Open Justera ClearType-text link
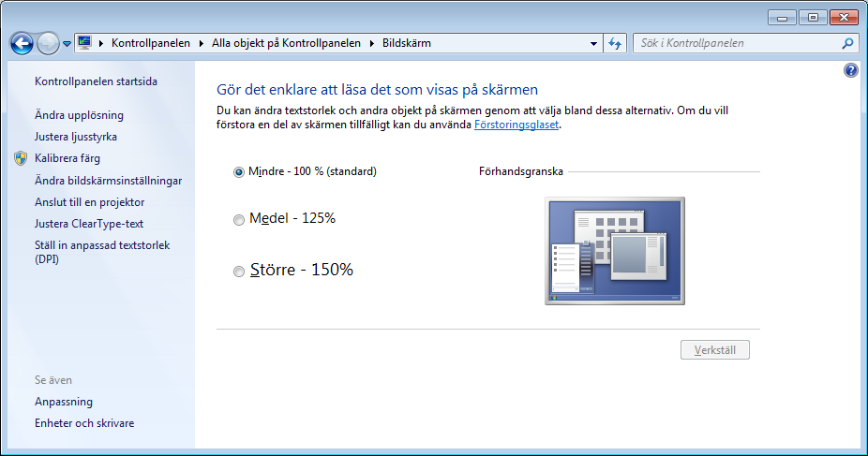Viewport: 868px width, 456px height. [x=89, y=224]
